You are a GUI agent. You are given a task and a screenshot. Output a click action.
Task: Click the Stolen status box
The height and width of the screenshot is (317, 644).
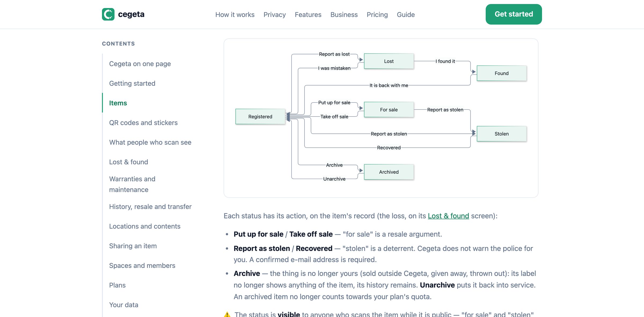tap(502, 134)
